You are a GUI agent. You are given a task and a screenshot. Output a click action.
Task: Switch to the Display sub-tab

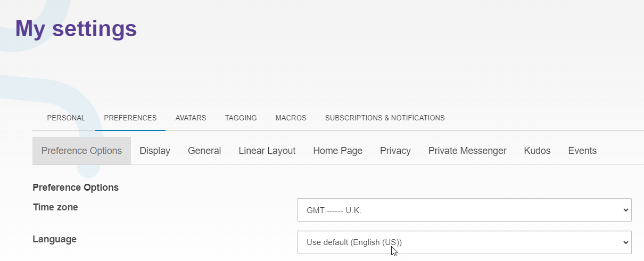155,151
